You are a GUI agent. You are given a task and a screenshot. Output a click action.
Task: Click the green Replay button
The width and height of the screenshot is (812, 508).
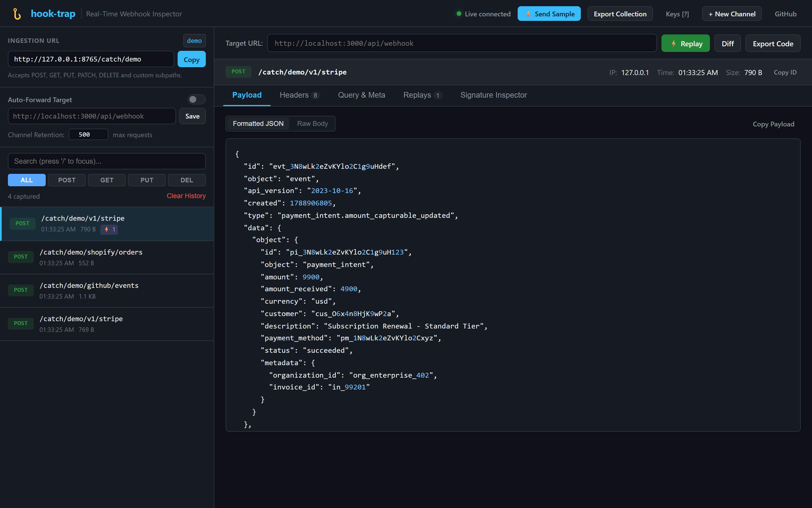(x=685, y=43)
